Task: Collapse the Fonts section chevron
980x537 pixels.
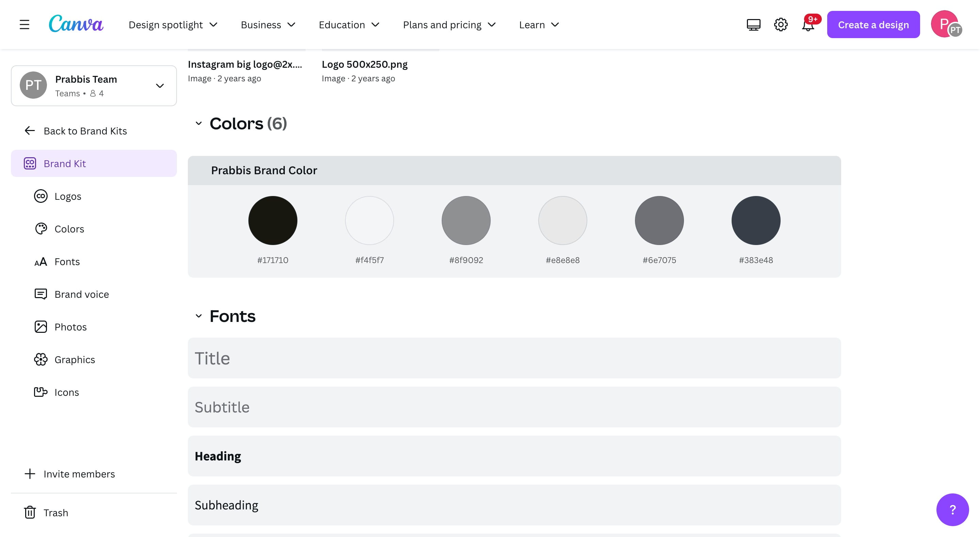Action: [199, 316]
